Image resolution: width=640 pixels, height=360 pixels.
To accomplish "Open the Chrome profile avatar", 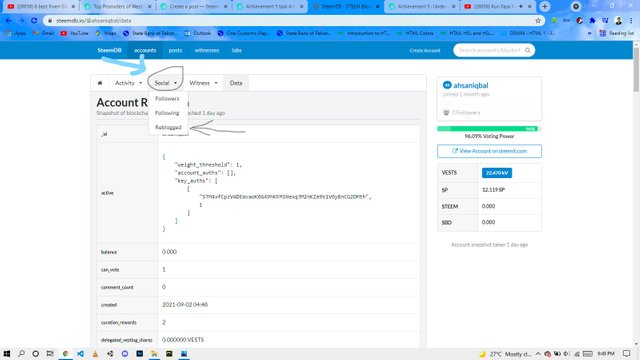I will (619, 20).
